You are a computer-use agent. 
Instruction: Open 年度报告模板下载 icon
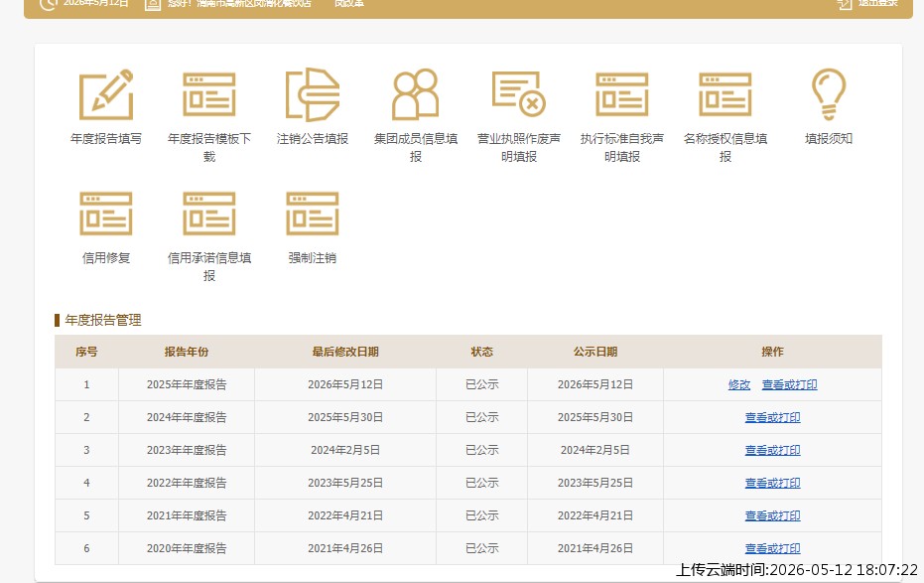point(209,94)
